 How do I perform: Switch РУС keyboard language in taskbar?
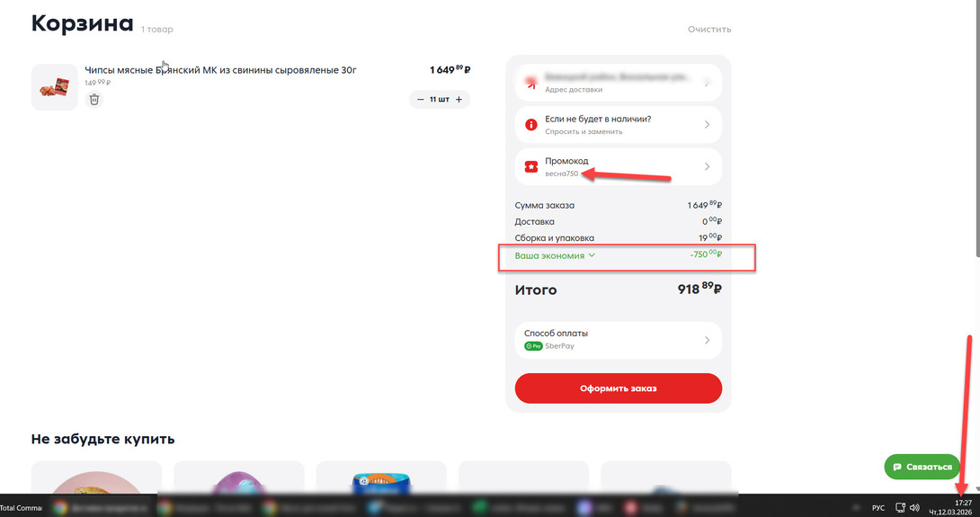point(878,507)
